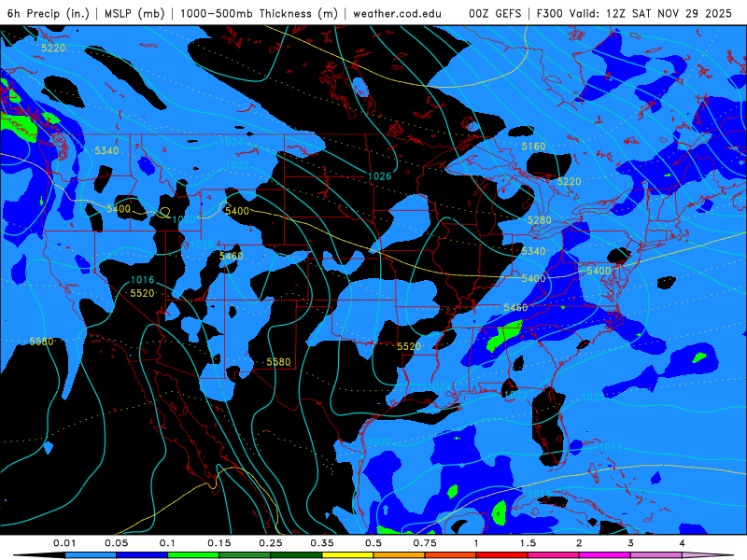Screen dimensions: 747x560
Task: Click the light blue 0.01 legend swatch
Action: click(91, 555)
